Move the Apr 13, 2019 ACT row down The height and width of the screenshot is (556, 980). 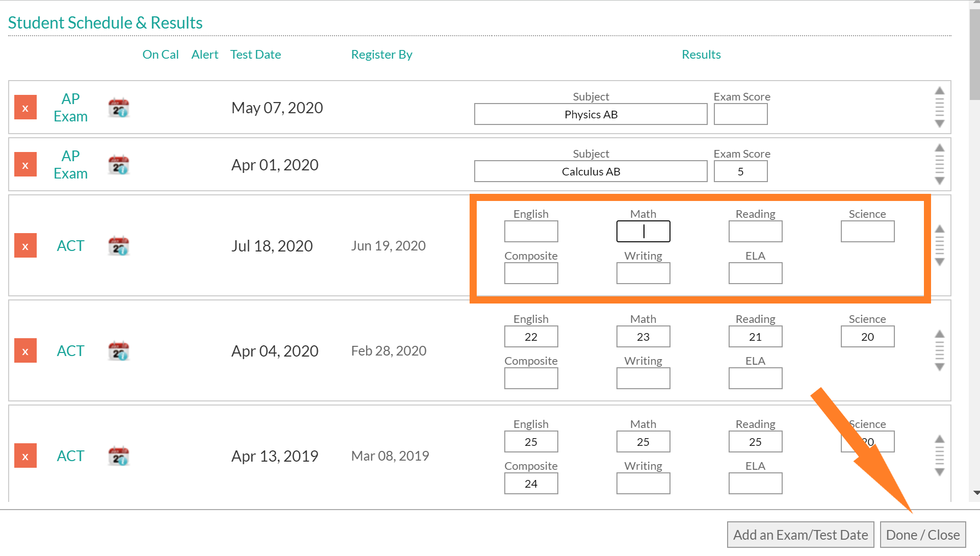point(940,472)
